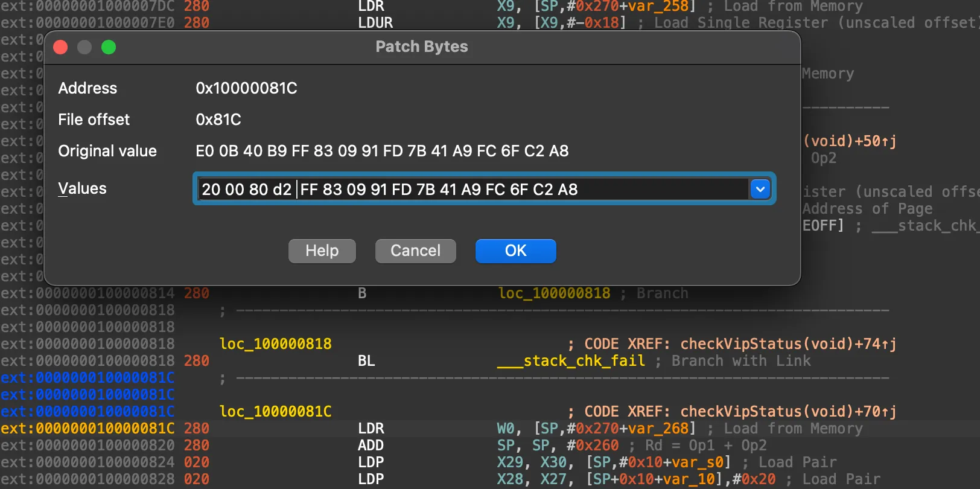The width and height of the screenshot is (980, 489).
Task: Cancel the Patch Bytes dialog
Action: (x=415, y=251)
